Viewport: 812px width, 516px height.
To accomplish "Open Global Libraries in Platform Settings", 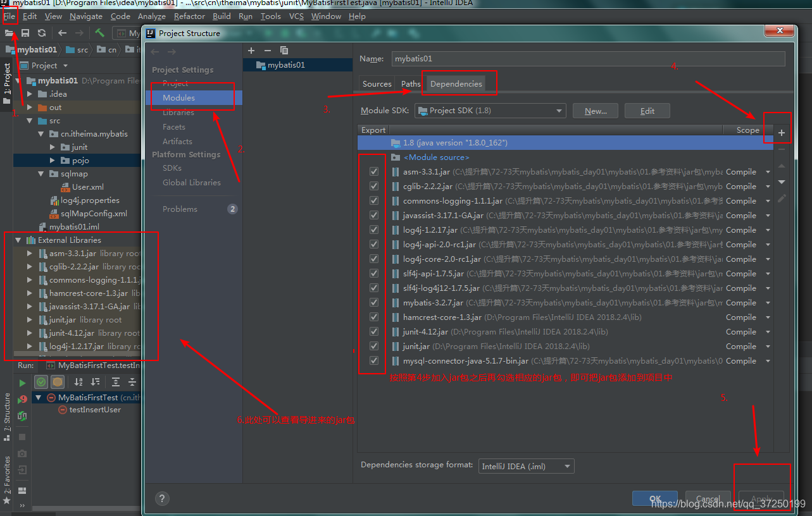I will 192,183.
